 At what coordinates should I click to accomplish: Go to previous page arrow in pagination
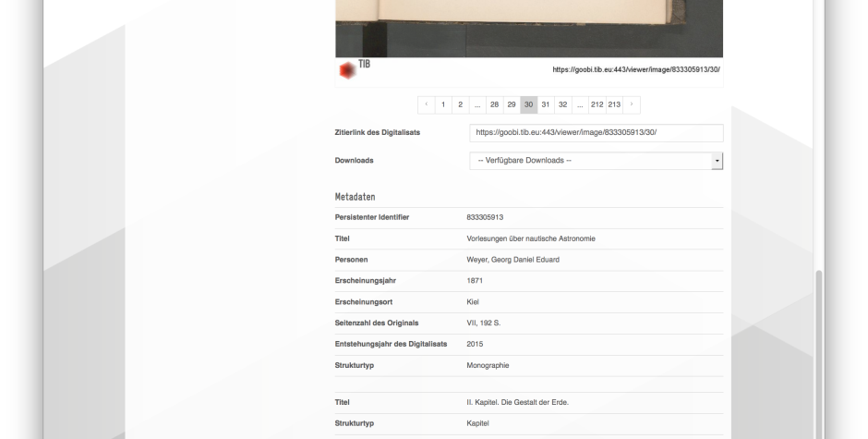[x=427, y=104]
